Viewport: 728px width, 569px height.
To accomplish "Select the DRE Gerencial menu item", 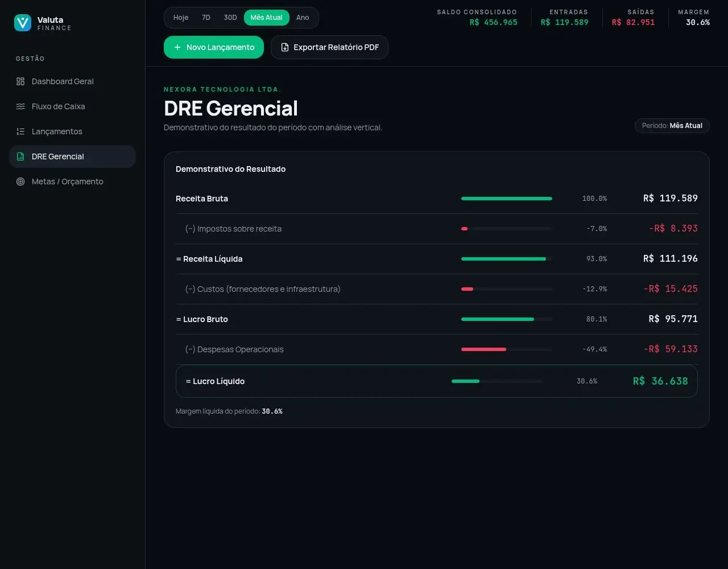I will click(72, 156).
